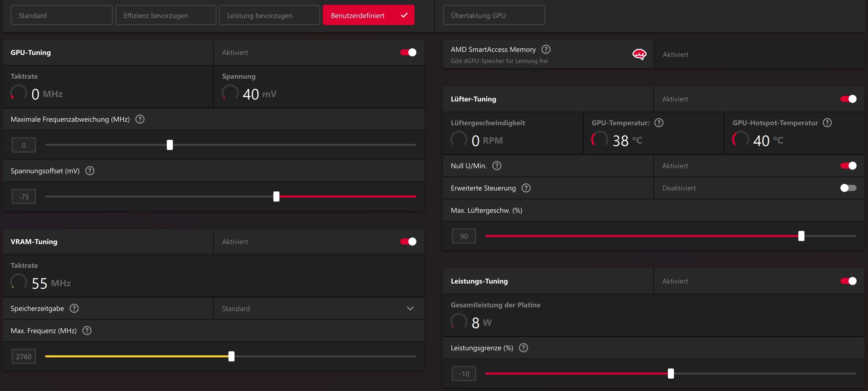
Task: Choose the Standard tuning preset
Action: click(x=61, y=15)
